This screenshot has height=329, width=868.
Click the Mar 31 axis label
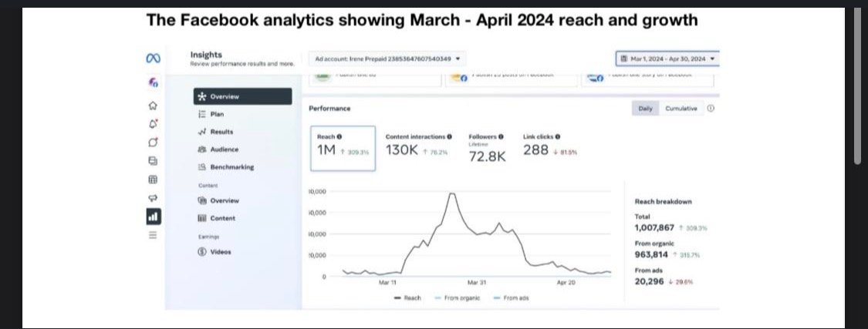[x=477, y=283]
